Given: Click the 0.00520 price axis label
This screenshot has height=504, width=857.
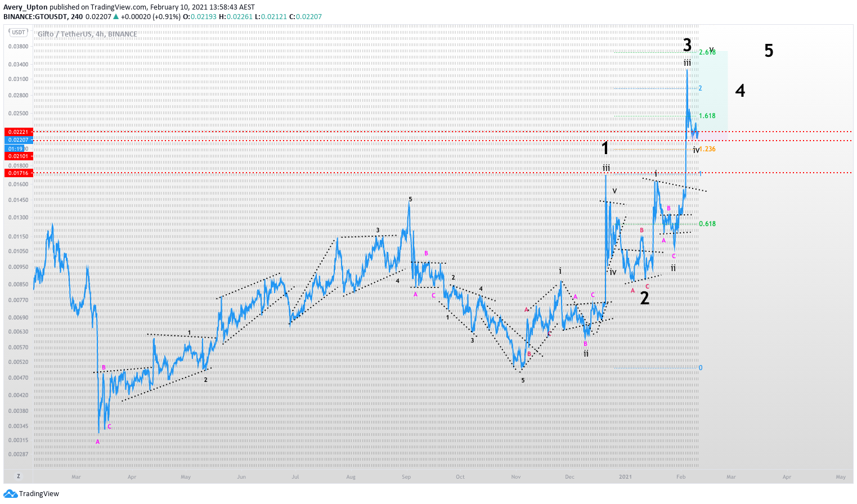Looking at the screenshot, I should point(19,362).
